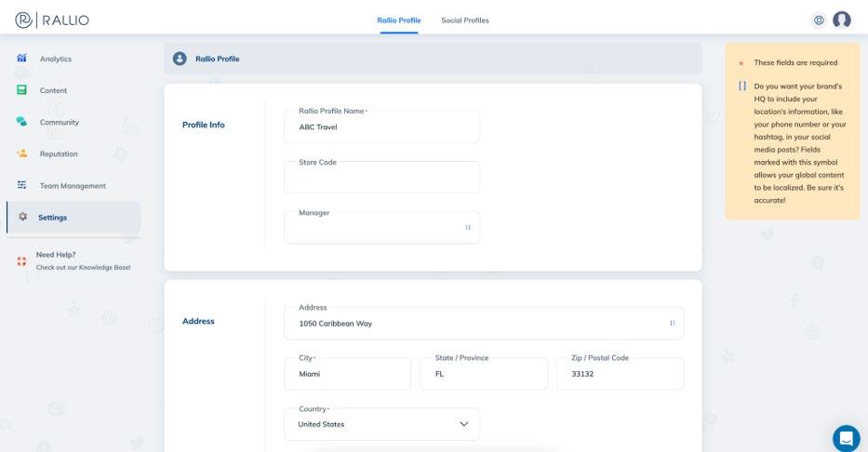
Task: Click 'These fields are required' note
Action: coord(795,62)
